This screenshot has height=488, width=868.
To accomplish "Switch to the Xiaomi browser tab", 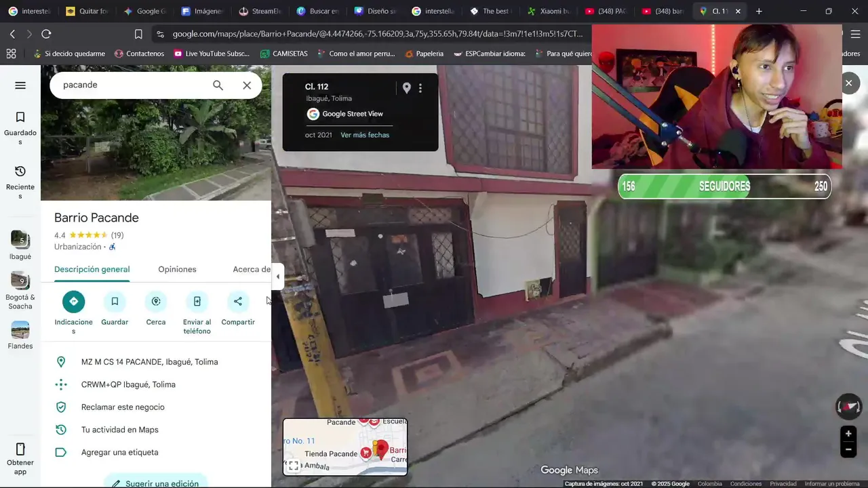I will pyautogui.click(x=549, y=12).
